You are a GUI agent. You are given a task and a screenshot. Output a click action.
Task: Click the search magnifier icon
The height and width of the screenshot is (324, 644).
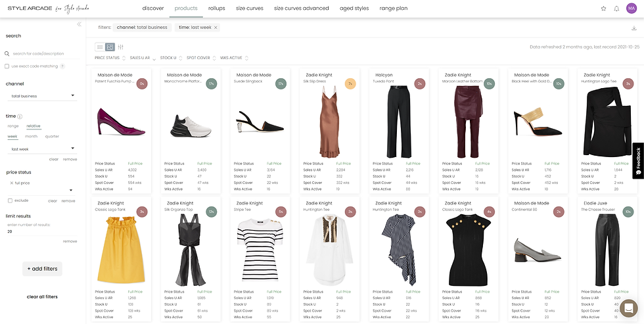point(7,54)
